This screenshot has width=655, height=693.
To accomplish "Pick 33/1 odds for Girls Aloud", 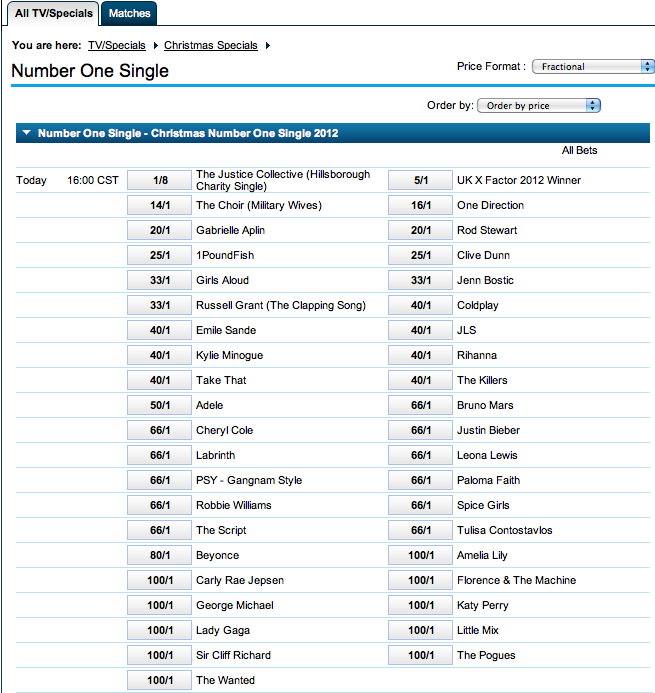I will point(160,280).
